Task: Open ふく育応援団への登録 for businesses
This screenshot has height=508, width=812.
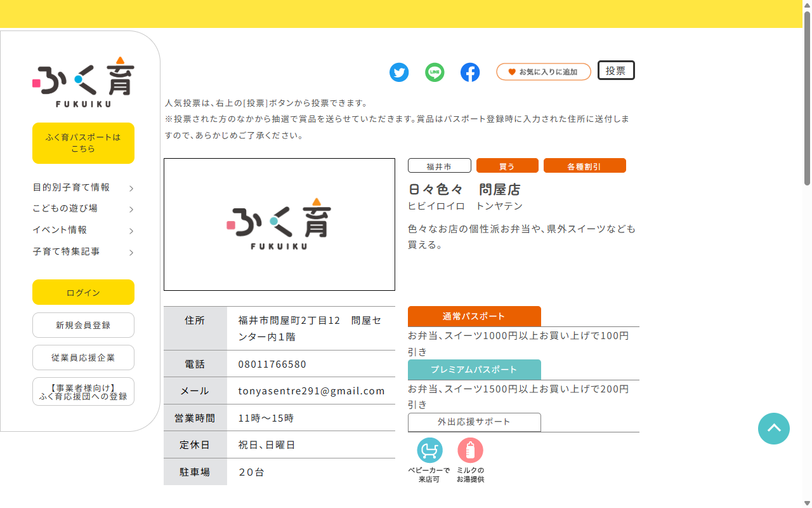Action: point(83,391)
